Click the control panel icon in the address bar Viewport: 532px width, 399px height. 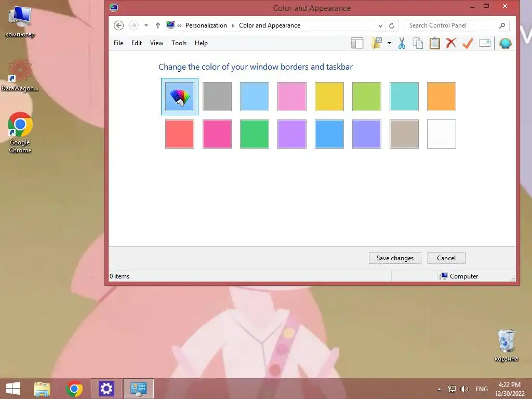pyautogui.click(x=170, y=25)
